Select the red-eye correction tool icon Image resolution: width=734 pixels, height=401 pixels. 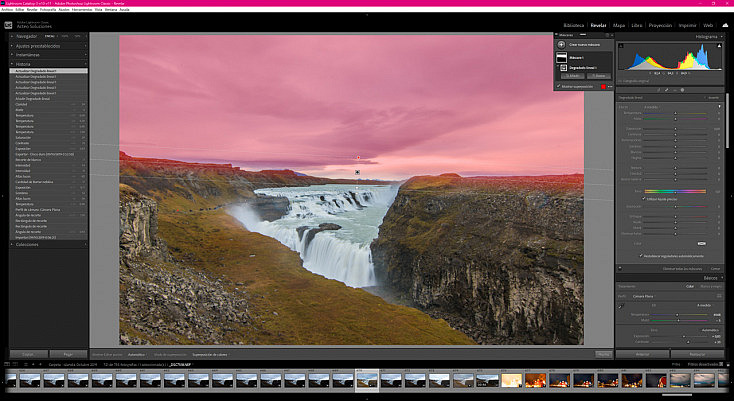click(675, 90)
